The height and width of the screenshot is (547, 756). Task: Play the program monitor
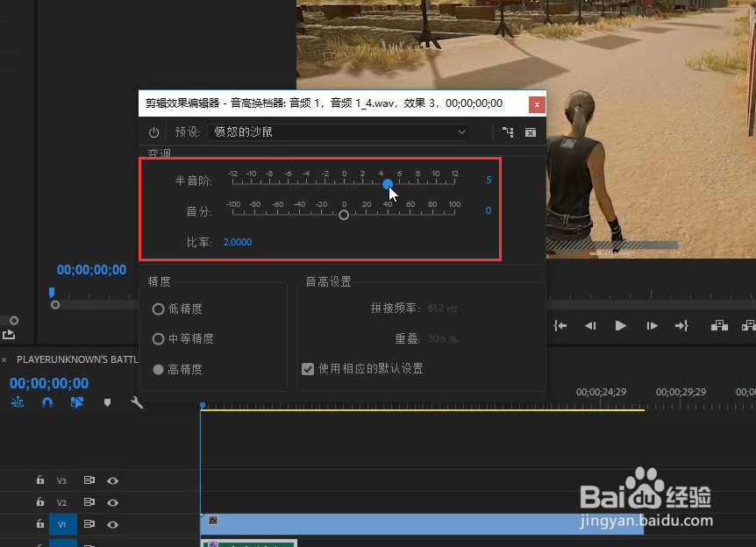(621, 326)
